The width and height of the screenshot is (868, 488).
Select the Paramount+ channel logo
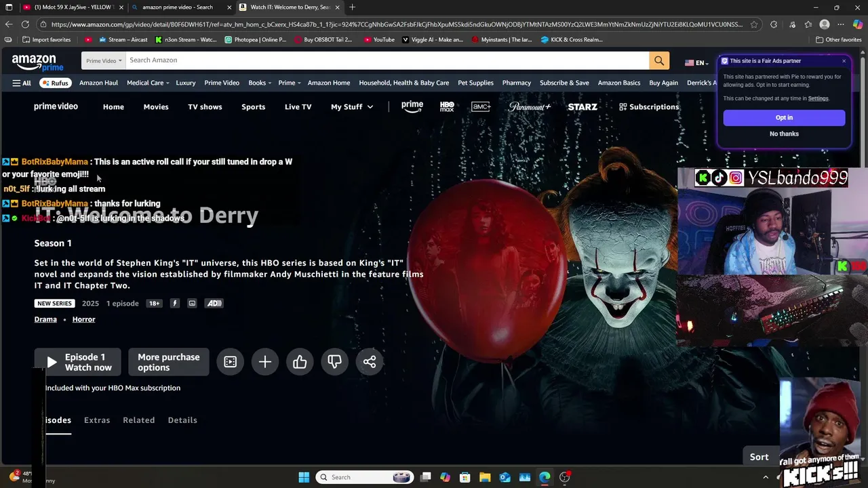click(530, 106)
